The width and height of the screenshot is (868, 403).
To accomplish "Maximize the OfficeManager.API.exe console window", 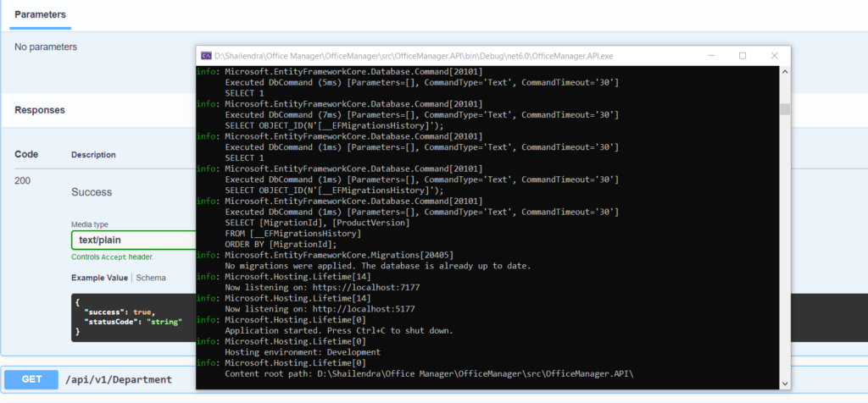I will (x=743, y=56).
